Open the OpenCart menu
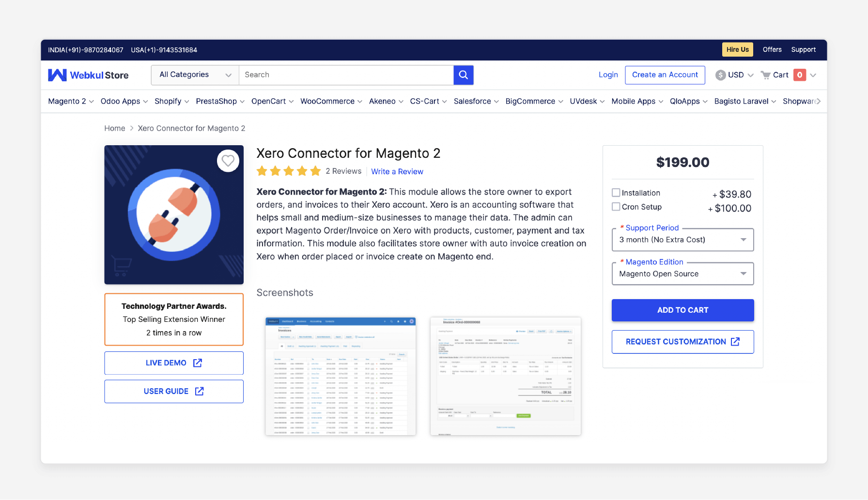868x500 pixels. pos(272,101)
